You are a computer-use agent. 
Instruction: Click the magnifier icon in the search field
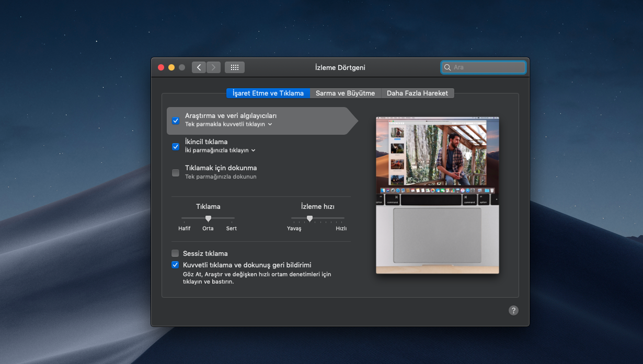(447, 67)
